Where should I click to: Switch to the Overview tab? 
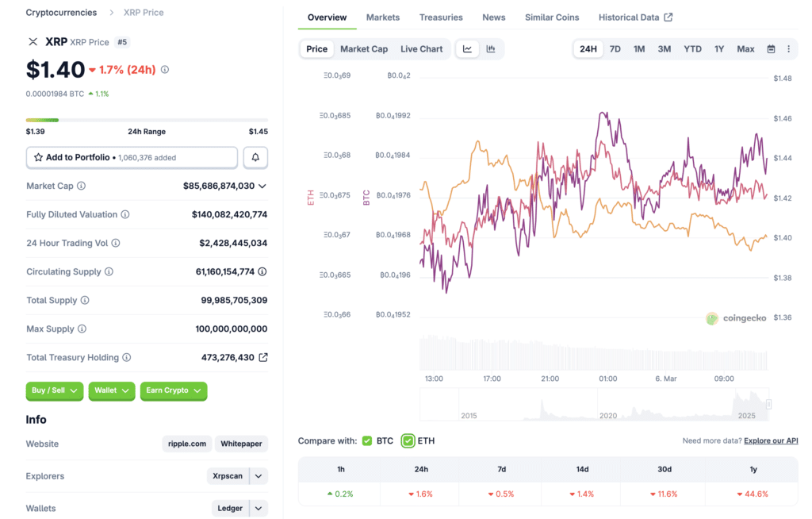pos(327,17)
